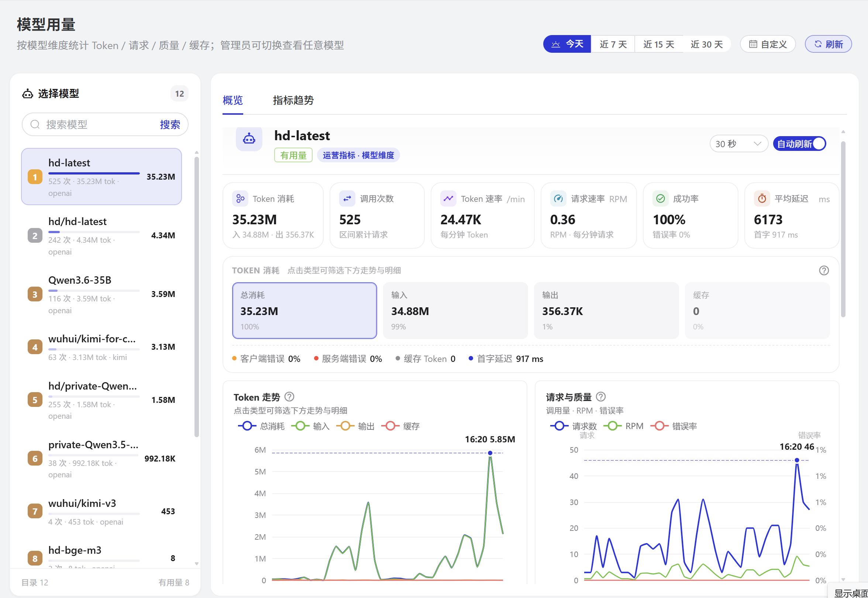Image resolution: width=868 pixels, height=598 pixels.
Task: Open help icon in TOKEN 消耗 section
Action: pos(824,270)
